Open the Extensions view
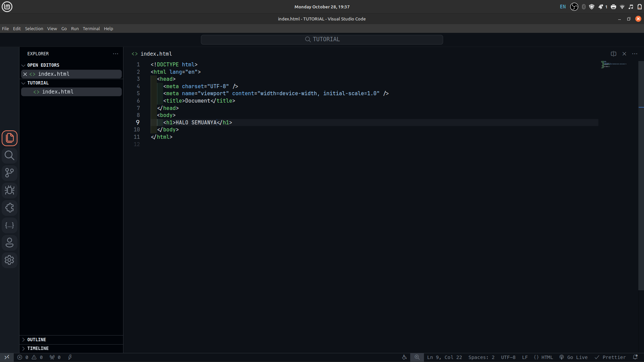644x362 pixels. tap(9, 208)
